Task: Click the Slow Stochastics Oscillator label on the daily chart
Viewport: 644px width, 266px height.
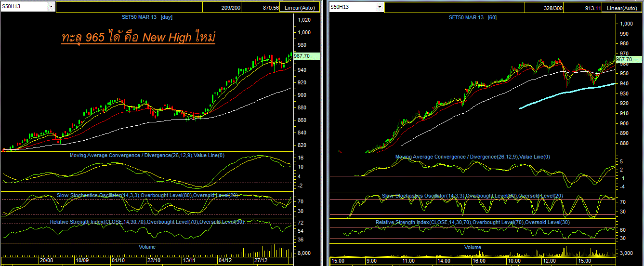Action: click(x=147, y=196)
